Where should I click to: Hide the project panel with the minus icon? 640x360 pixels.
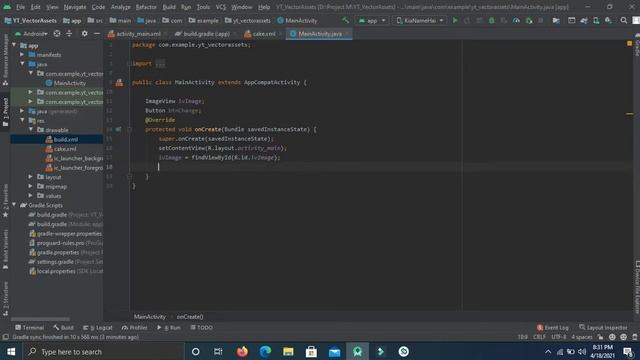(97, 33)
